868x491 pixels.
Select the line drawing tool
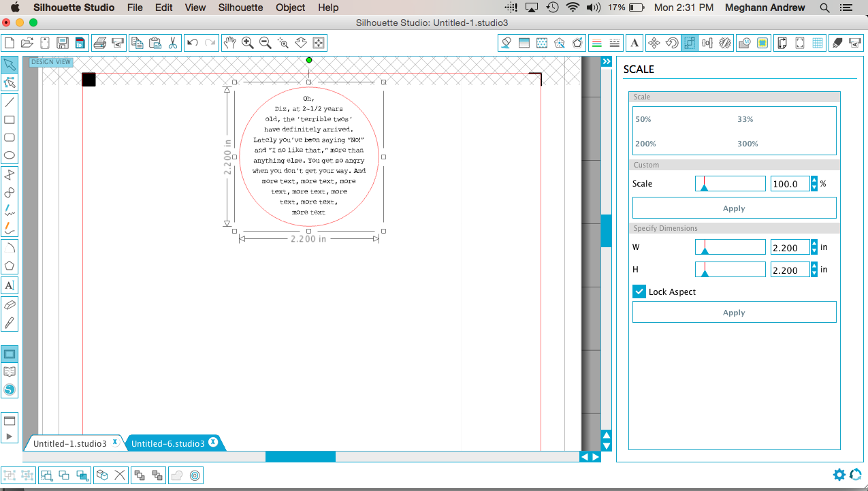10,102
